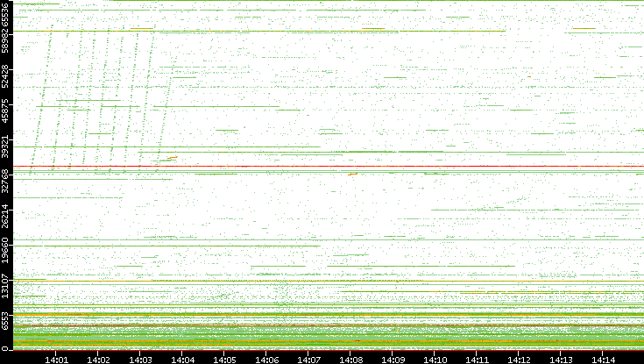Click the 14:08 time label
The image size is (644, 364).
(x=351, y=358)
